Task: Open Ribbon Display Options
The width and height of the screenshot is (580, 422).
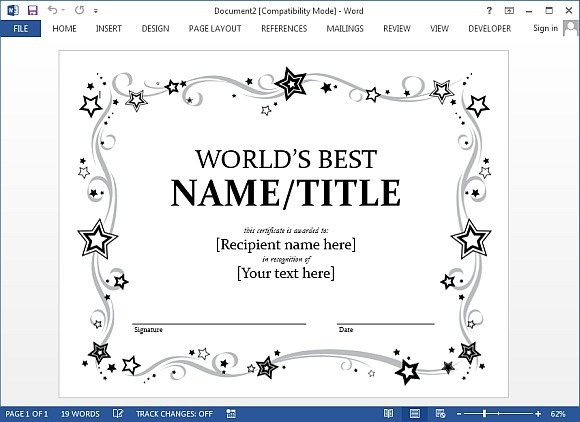Action: coord(509,11)
